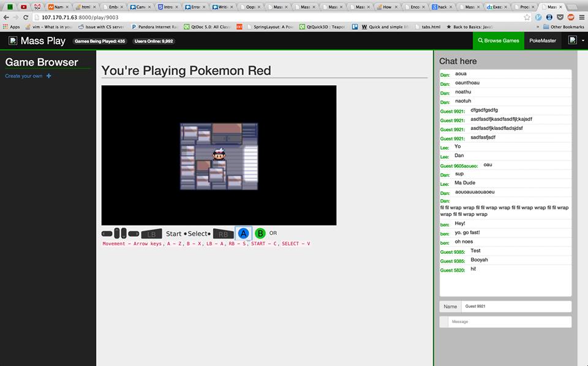Click the Browse Games button
Viewport: 588px width, 366px height.
(499, 40)
